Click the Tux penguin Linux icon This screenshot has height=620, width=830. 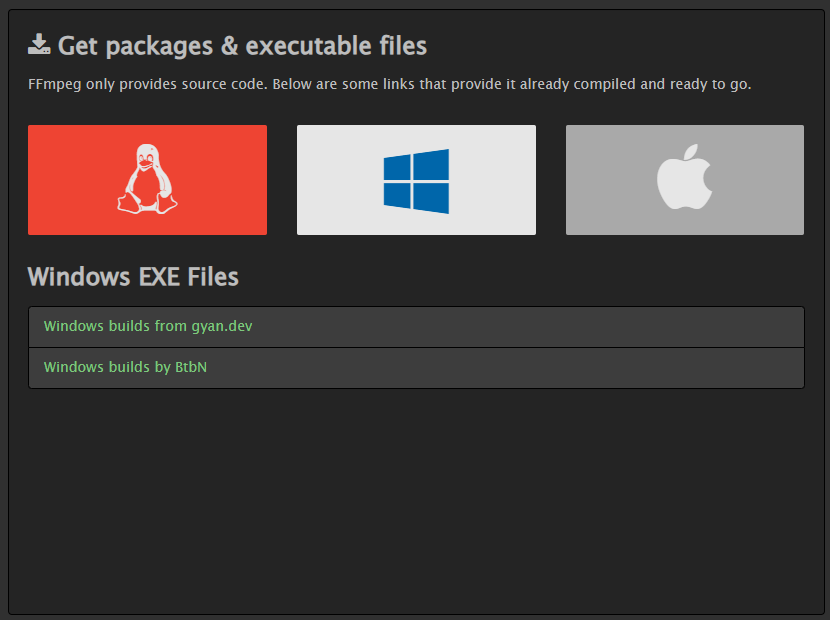click(147, 179)
